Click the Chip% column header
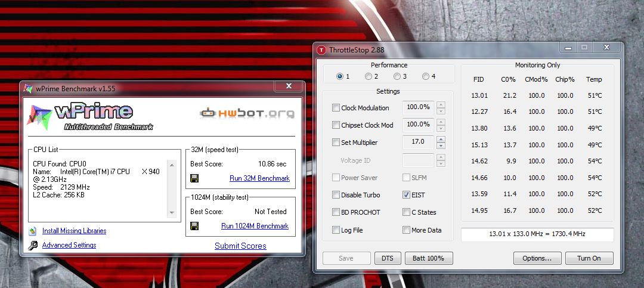This screenshot has width=644, height=288. click(565, 80)
